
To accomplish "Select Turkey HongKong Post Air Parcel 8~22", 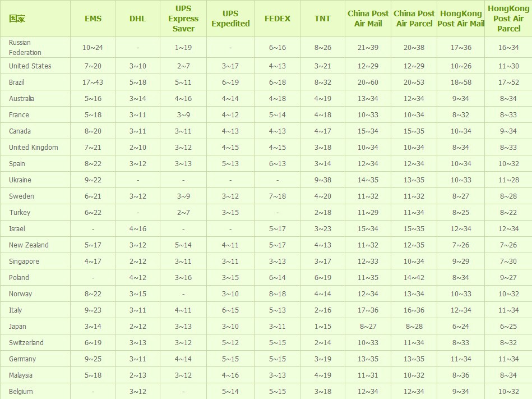I will click(x=508, y=213).
